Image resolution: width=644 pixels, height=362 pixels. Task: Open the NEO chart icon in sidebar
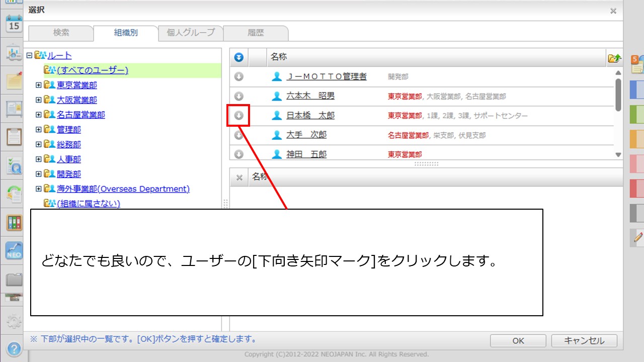(14, 250)
